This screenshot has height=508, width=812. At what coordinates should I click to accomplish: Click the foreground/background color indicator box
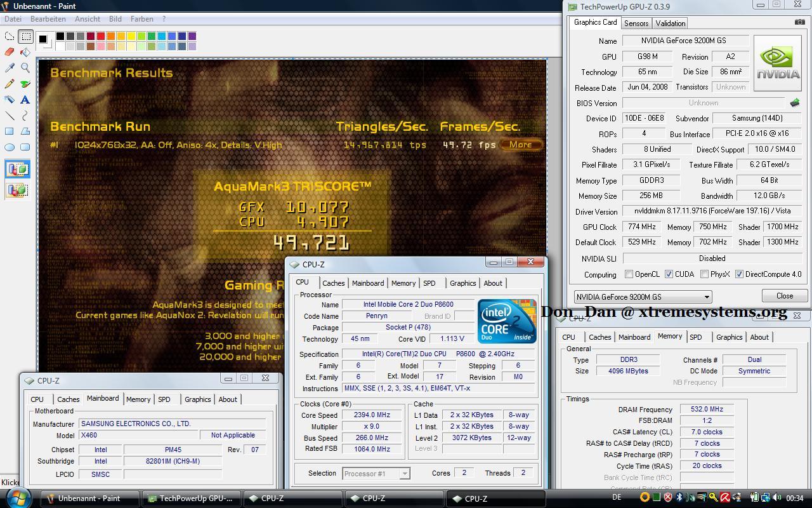[x=44, y=41]
